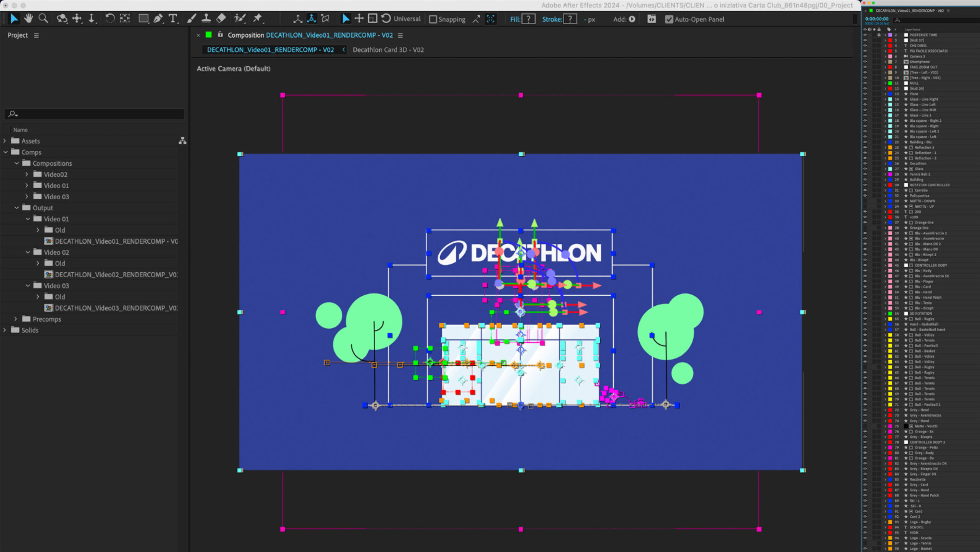Open the timeline panel menu in right window
The image size is (980, 552).
click(x=948, y=11)
